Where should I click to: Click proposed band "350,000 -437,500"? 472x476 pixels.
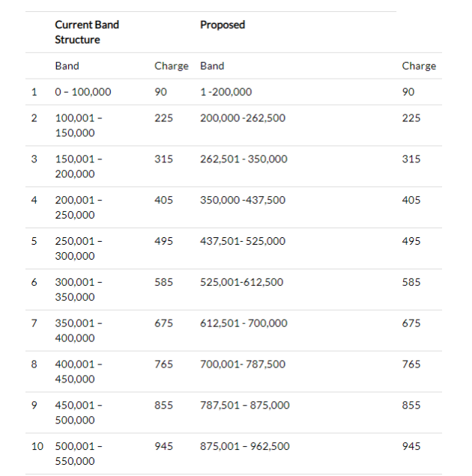click(x=243, y=201)
